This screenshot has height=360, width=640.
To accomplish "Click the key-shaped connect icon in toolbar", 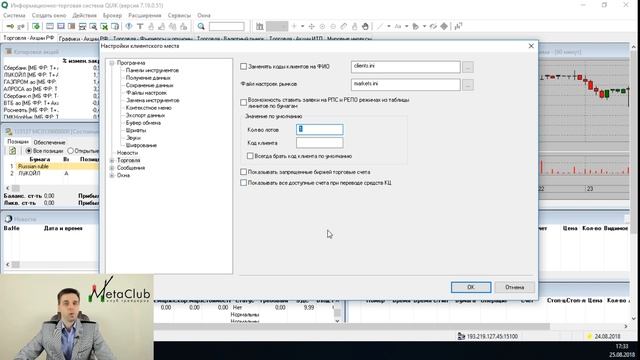I will [10, 27].
